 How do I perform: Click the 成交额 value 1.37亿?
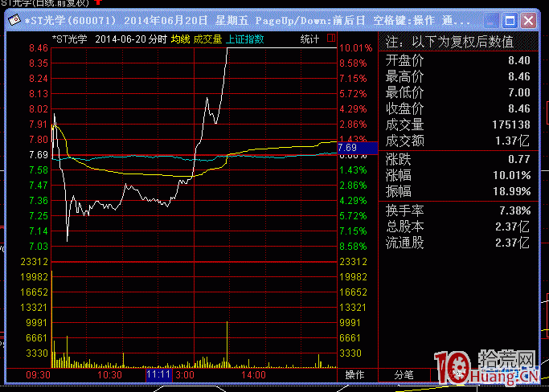coord(513,141)
